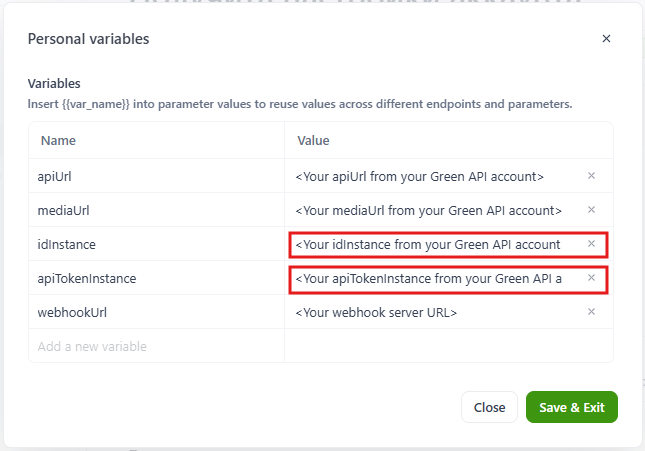The image size is (645, 451).
Task: Remove the idInstance variable
Action: (x=591, y=244)
